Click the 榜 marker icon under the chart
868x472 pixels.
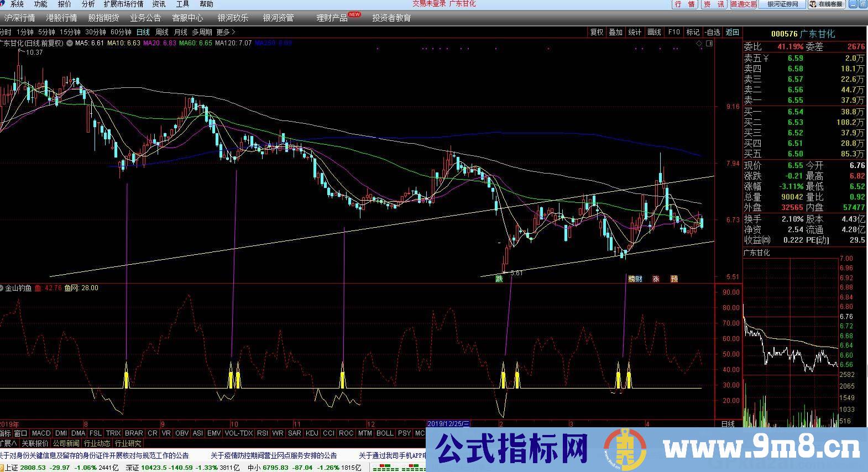631,279
